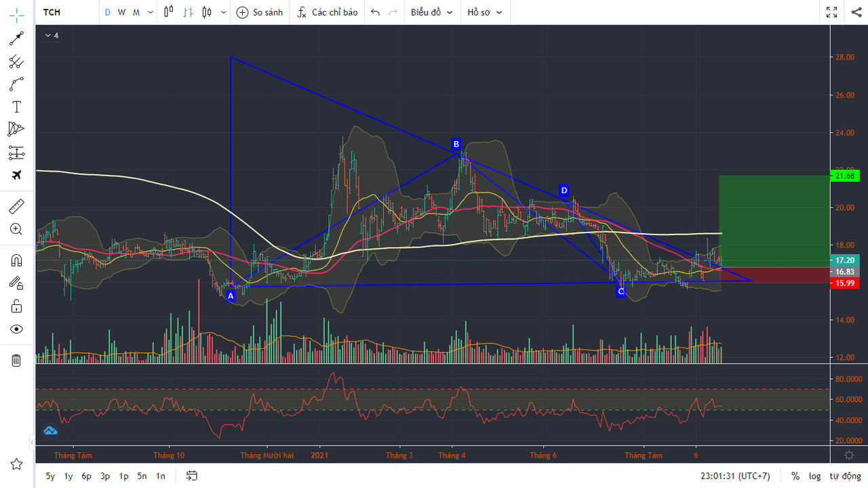Click the green profit target zone
Screen dimensions: 868x488
(x=774, y=221)
